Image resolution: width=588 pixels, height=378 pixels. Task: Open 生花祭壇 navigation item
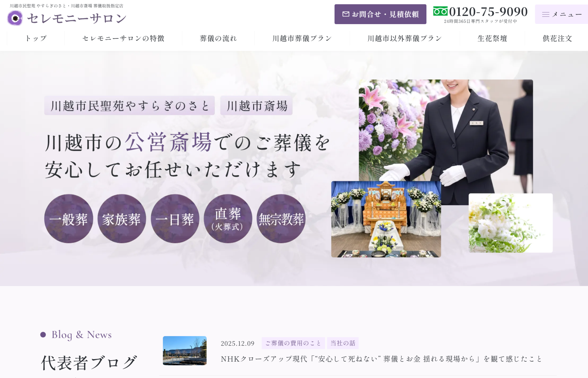point(492,38)
